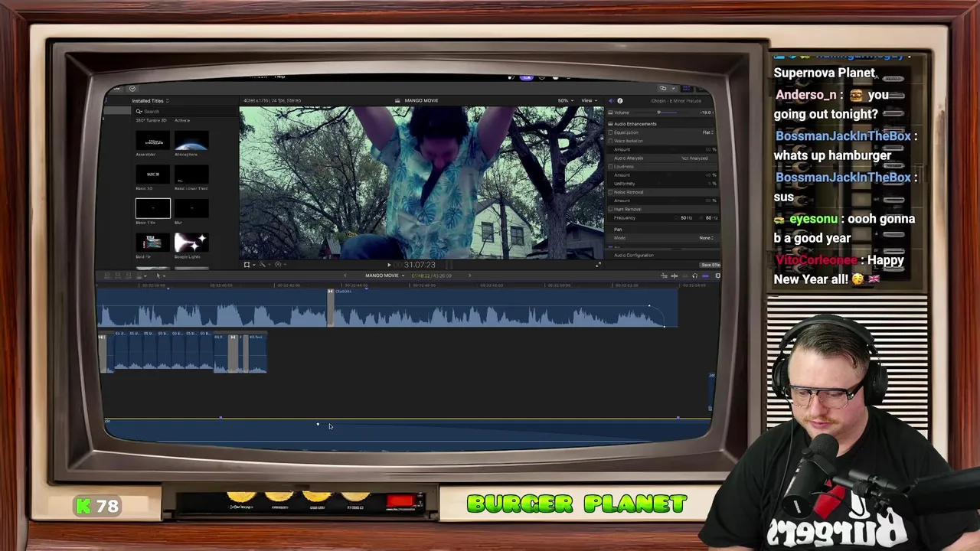The image size is (980, 551).
Task: Open the Installed Titles dropdown
Action: click(150, 101)
